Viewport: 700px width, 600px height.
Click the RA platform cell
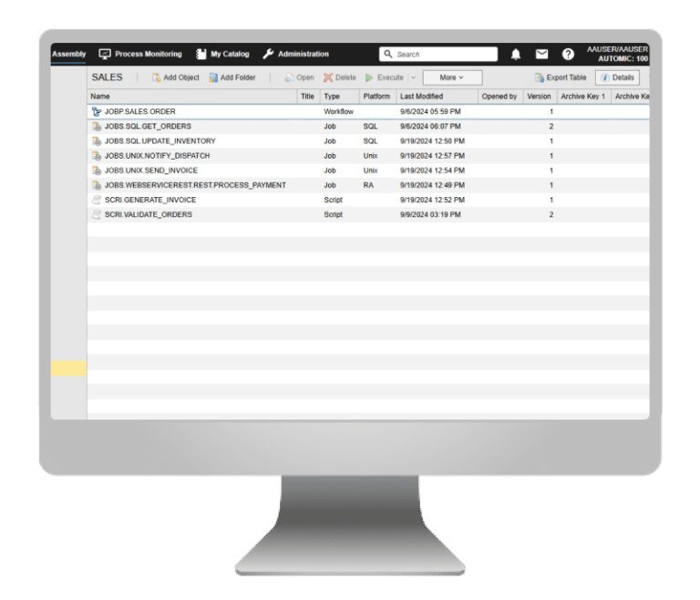pos(368,185)
